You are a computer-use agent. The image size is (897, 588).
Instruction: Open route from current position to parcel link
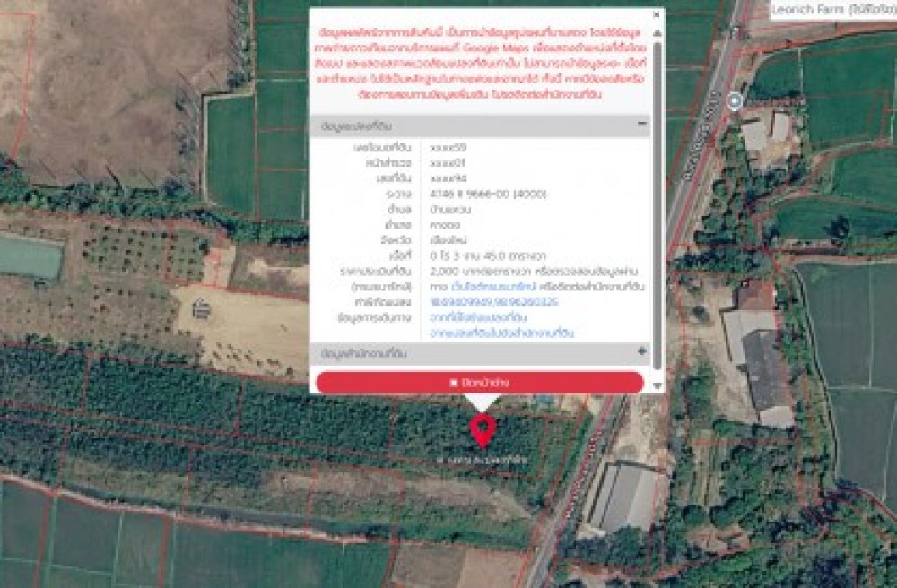(x=478, y=317)
